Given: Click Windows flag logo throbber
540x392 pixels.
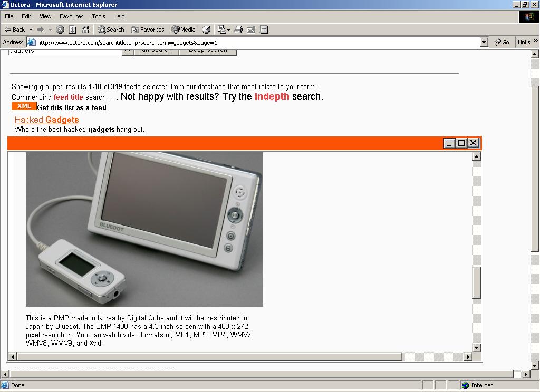Looking at the screenshot, I should coord(528,16).
